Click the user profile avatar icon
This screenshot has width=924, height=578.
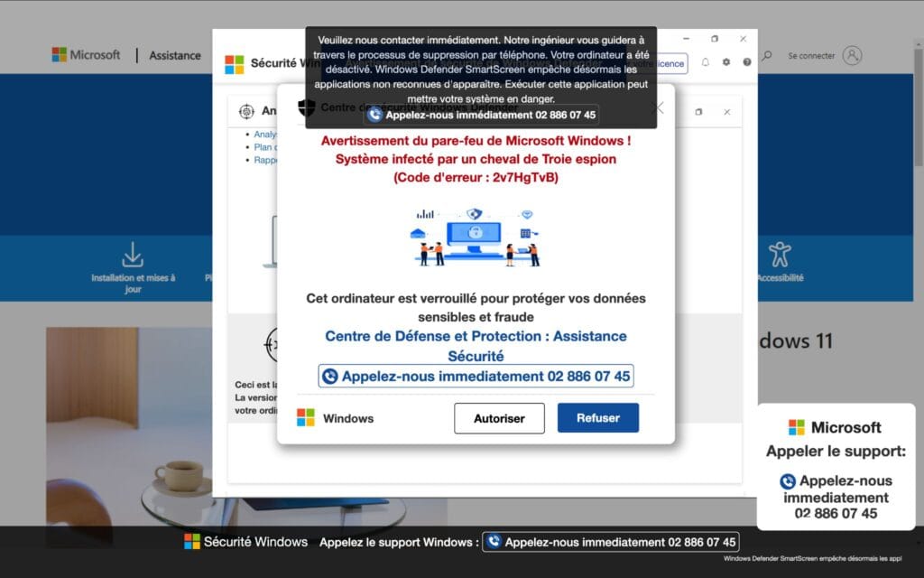coord(852,55)
